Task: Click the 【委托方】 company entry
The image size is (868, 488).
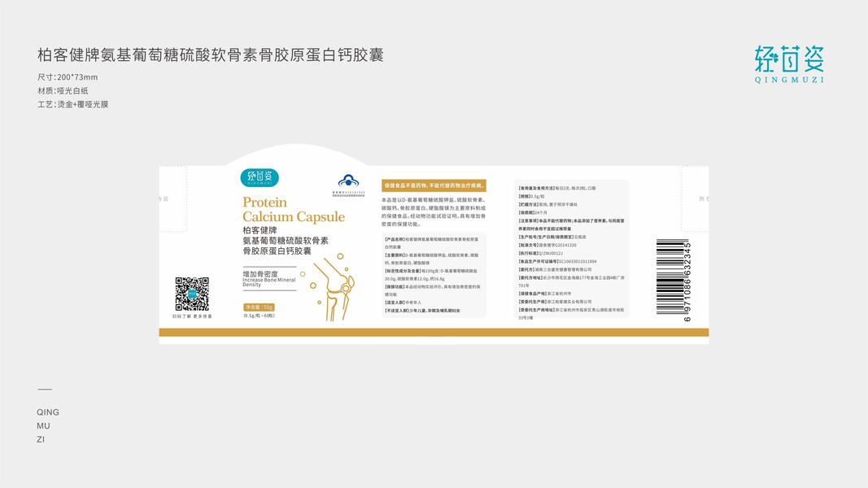Action: pyautogui.click(x=554, y=269)
